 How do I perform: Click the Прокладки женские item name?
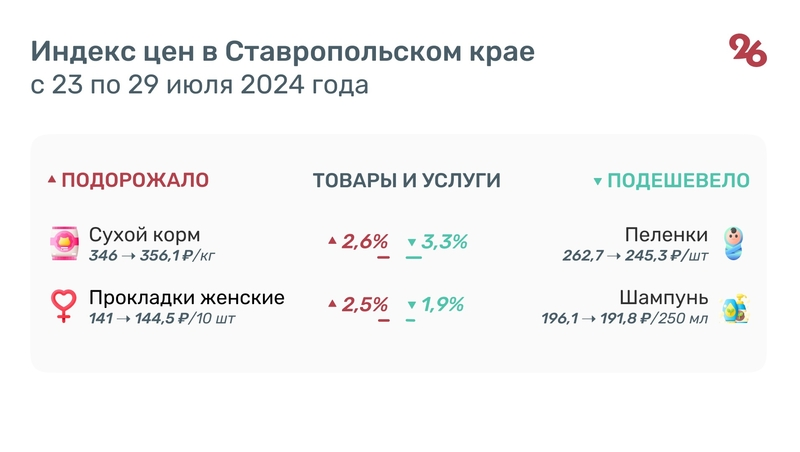click(x=187, y=298)
